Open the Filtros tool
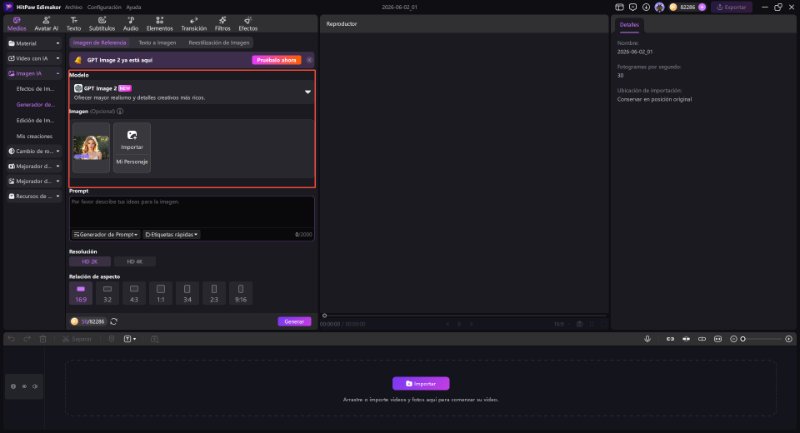 [222, 23]
